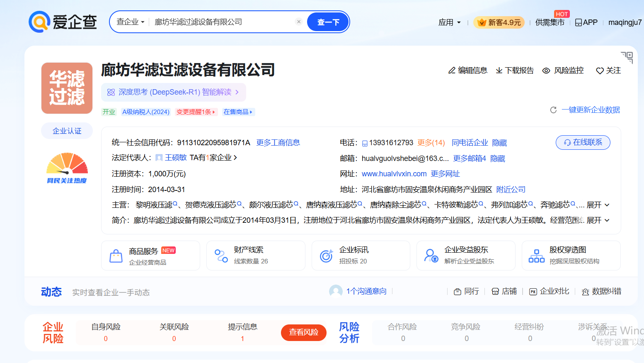Click the 华滤过滤 company logo thumbnail

67,88
